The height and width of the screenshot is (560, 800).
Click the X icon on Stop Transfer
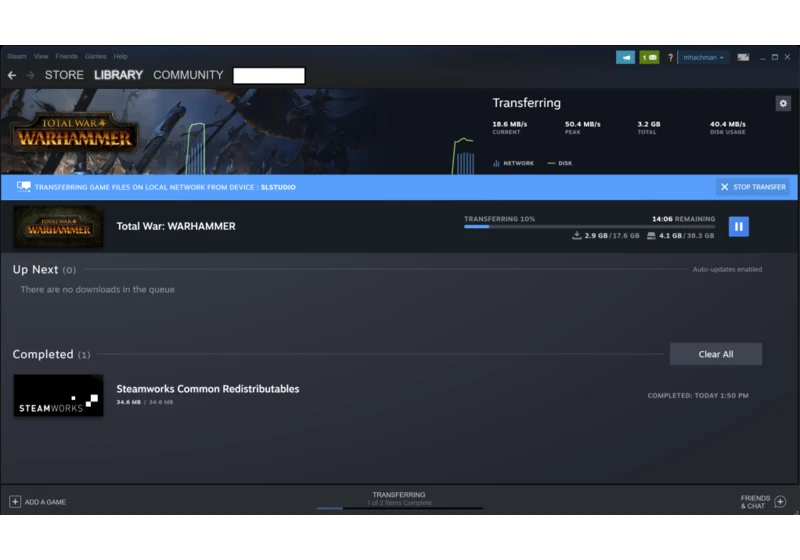click(724, 187)
